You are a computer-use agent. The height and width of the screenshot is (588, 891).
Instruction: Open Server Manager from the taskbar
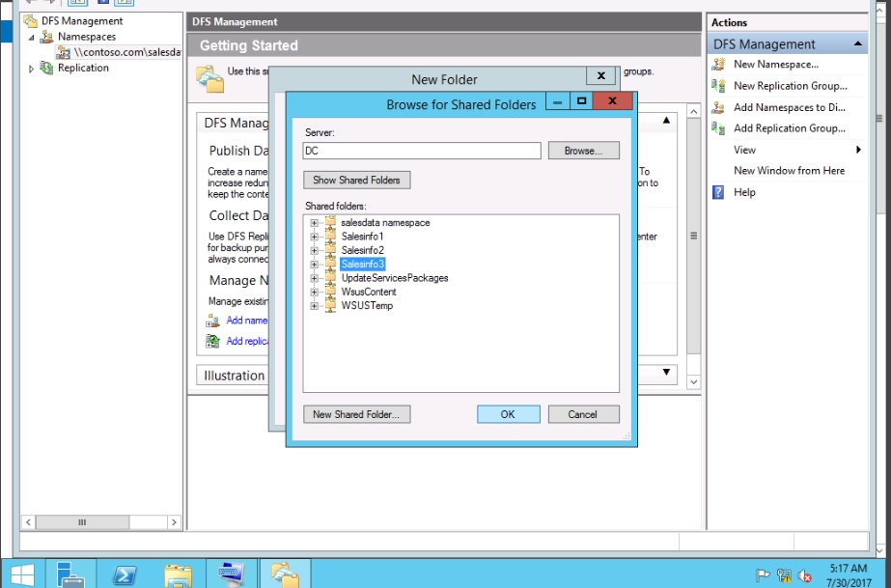point(70,574)
